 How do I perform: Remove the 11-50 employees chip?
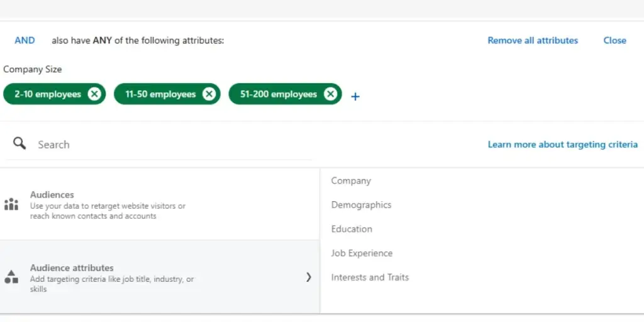(209, 94)
